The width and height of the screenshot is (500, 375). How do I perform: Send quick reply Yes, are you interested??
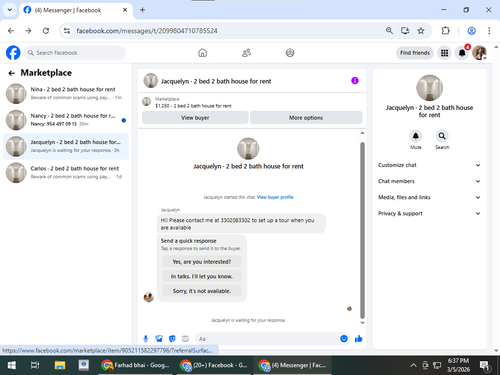202,262
